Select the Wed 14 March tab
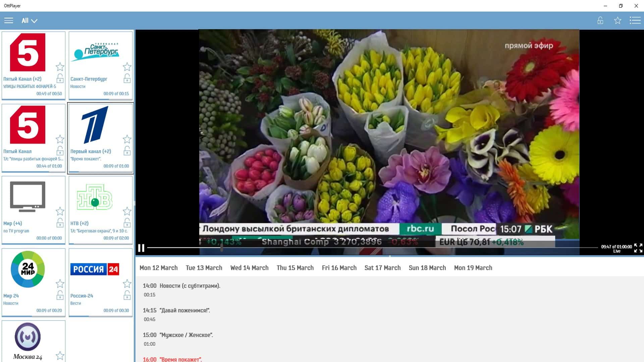Viewport: 644px width, 362px height. 249,267
